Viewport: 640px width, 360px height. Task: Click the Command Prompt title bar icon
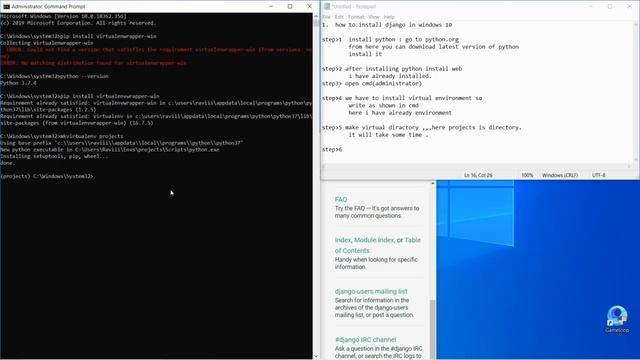tap(6, 7)
